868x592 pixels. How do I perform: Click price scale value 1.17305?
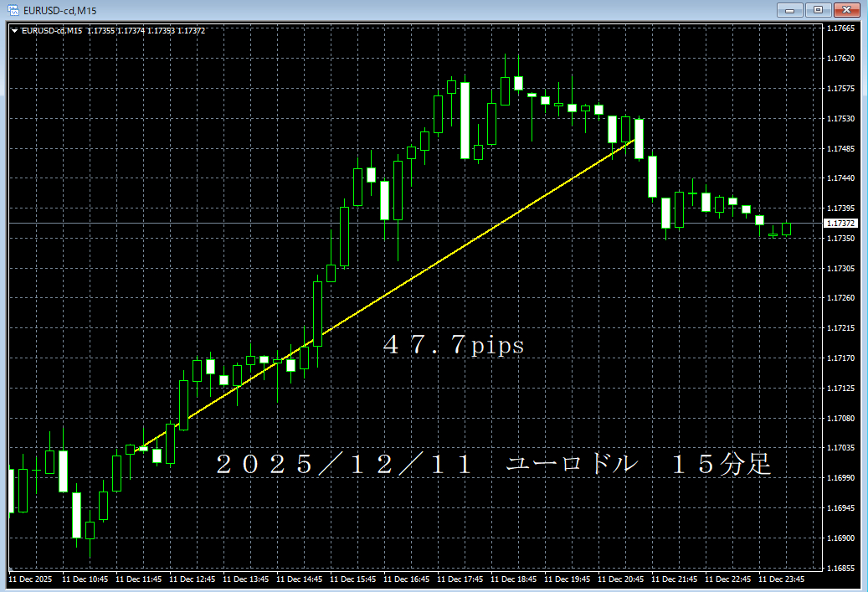[840, 268]
